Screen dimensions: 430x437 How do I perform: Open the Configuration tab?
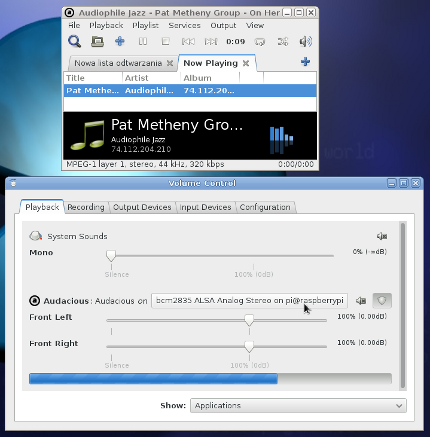click(x=265, y=207)
